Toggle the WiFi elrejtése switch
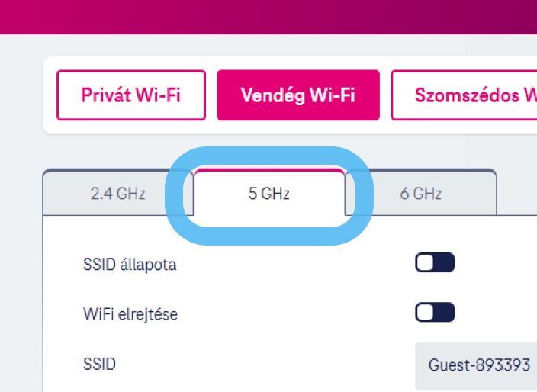The width and height of the screenshot is (537, 392). [x=435, y=312]
